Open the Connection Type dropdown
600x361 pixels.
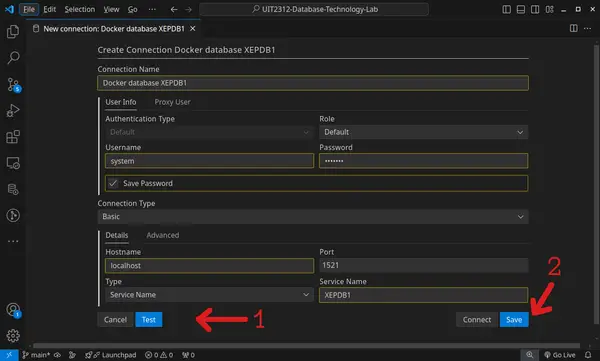point(313,217)
